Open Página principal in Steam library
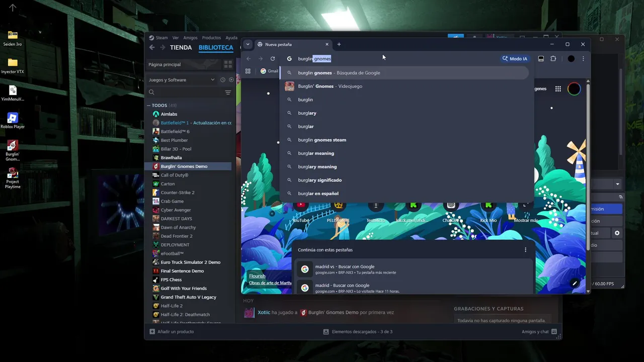 click(183, 64)
